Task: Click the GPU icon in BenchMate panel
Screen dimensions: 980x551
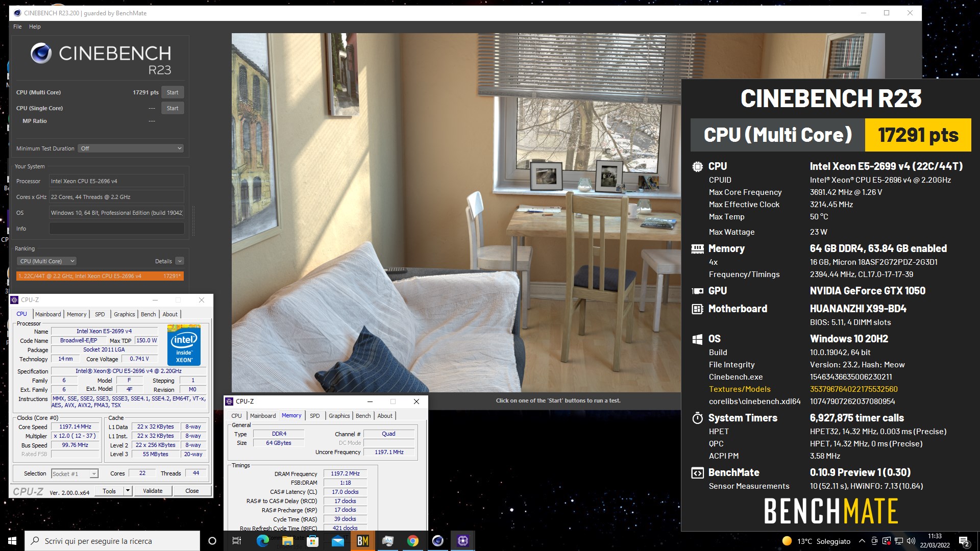Action: coord(697,291)
